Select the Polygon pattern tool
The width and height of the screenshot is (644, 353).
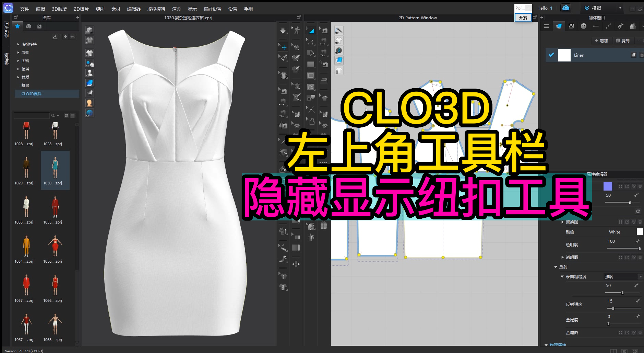(x=311, y=53)
